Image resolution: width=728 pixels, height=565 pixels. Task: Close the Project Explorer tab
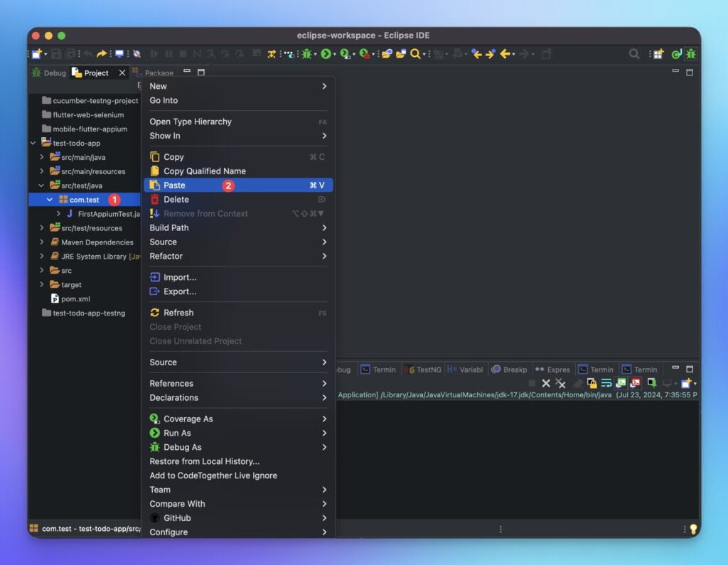coord(122,73)
